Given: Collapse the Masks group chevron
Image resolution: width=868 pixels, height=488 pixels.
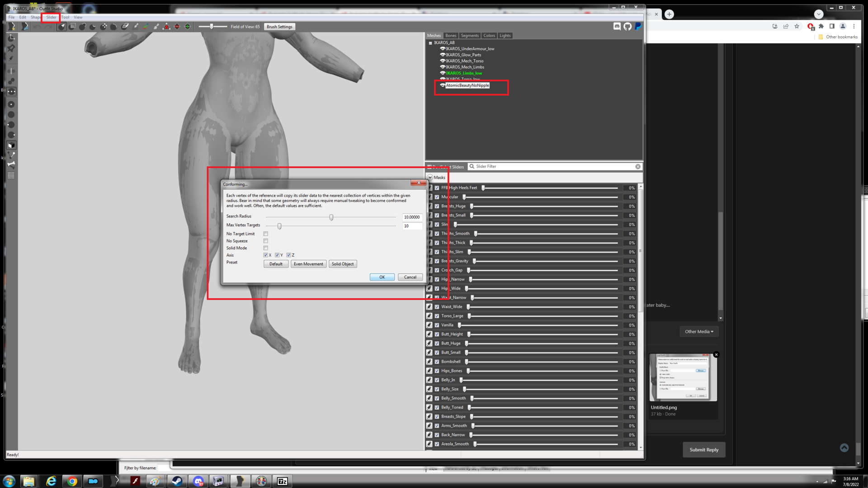Looking at the screenshot, I should pos(430,178).
